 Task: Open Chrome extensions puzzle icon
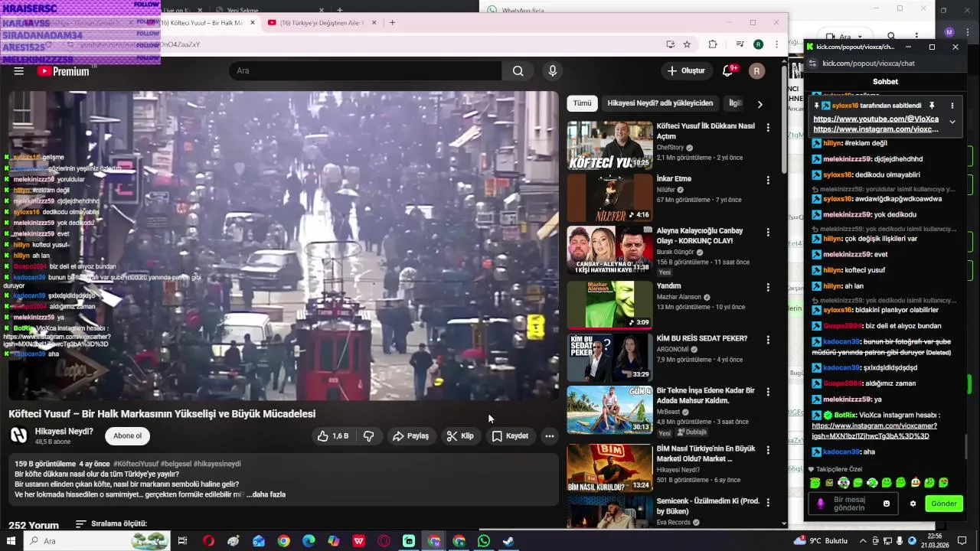[x=713, y=44]
